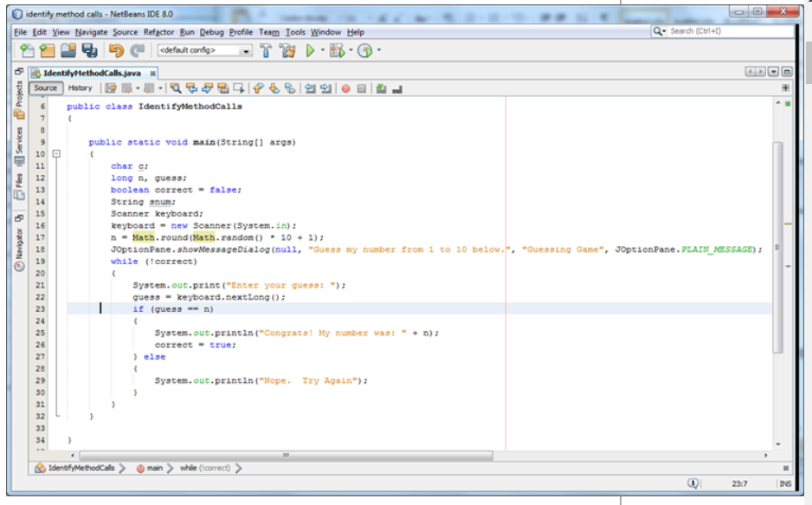Click Clean and Build Project icon
Viewport: 812px width, 505px height.
pyautogui.click(x=289, y=51)
